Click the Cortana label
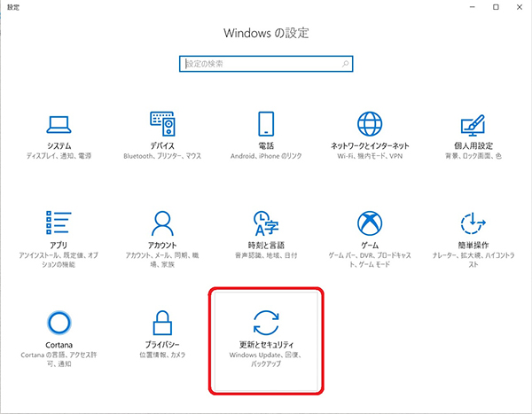This screenshot has width=532, height=414. tap(59, 345)
